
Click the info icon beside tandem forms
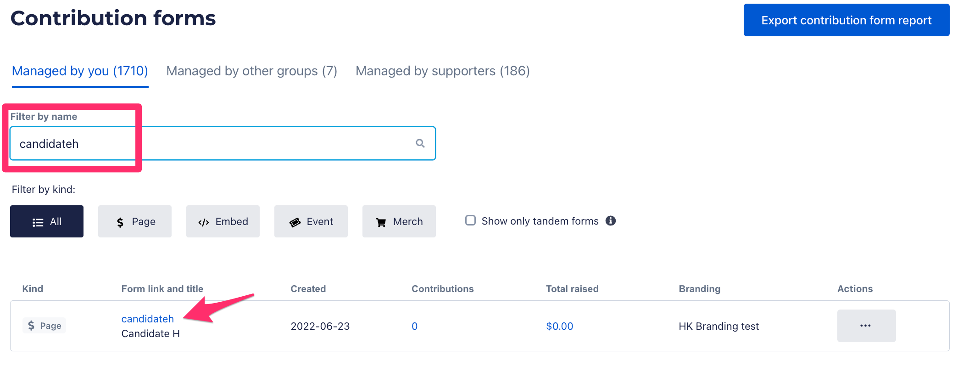tap(610, 221)
